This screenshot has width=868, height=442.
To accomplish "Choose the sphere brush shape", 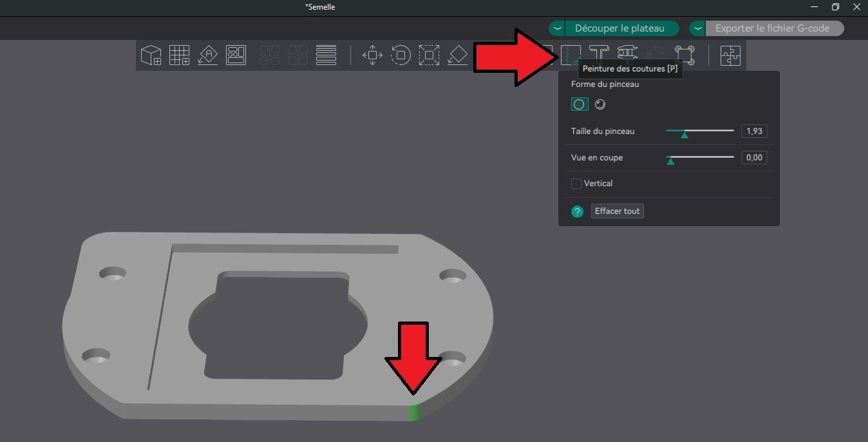I will (x=600, y=104).
